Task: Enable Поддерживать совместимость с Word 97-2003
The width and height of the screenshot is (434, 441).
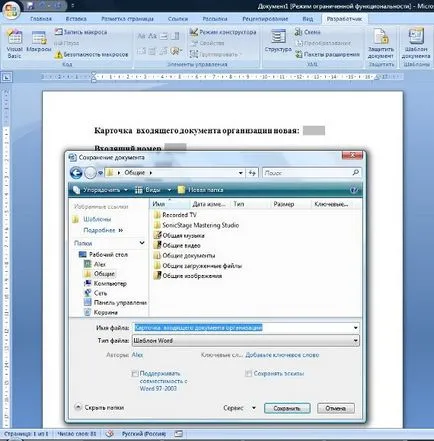Action: (x=135, y=374)
